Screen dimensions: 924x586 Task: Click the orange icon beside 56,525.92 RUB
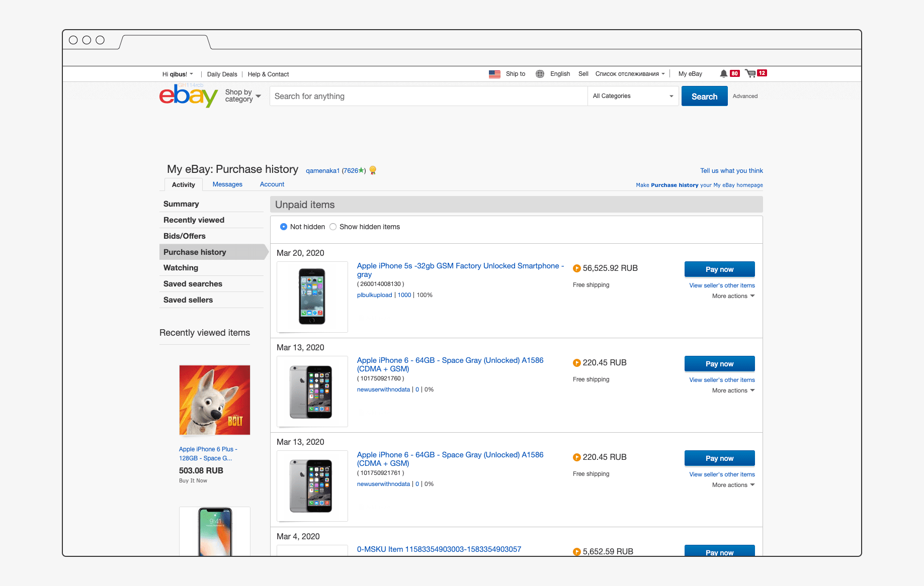577,268
